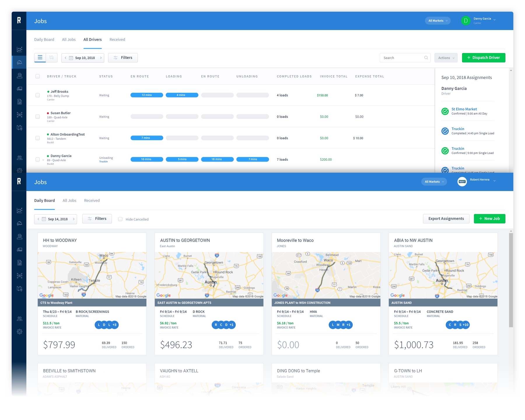Expand the All Markets dropdown
Viewport: 525px width, 420px height.
437,20
